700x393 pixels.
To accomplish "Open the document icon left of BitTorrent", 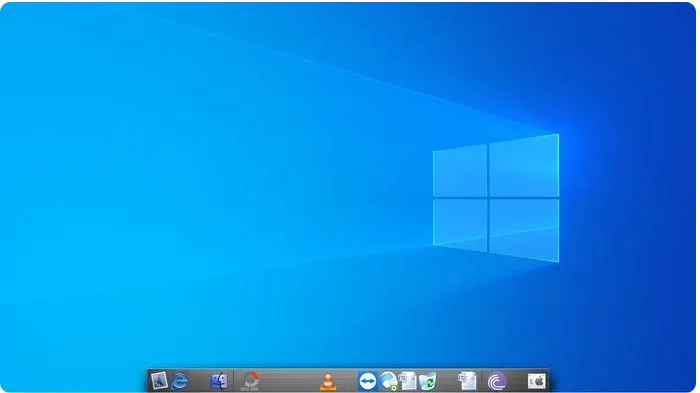I will [467, 381].
